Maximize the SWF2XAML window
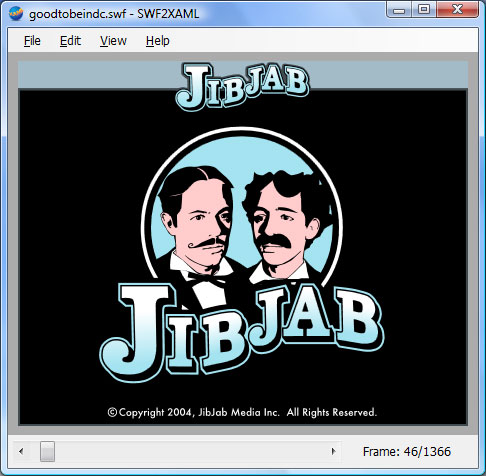This screenshot has width=486, height=476. [x=423, y=10]
